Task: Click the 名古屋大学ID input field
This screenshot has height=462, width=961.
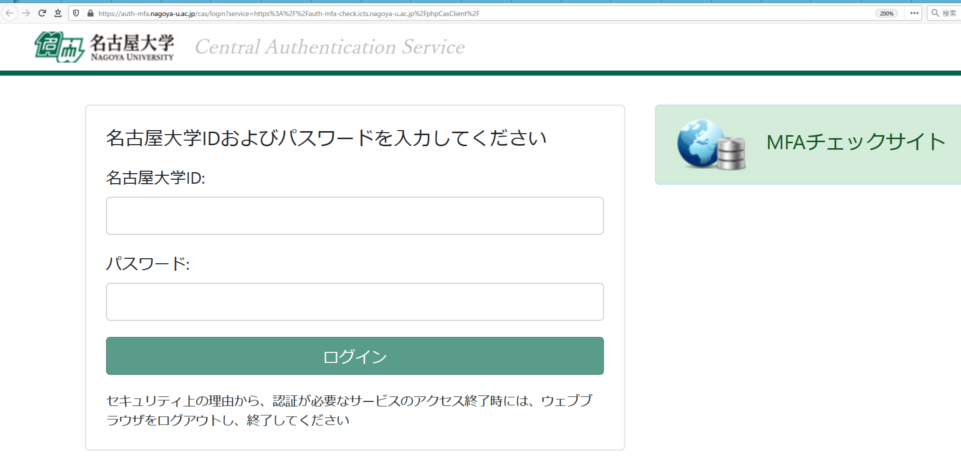Action: tap(355, 216)
